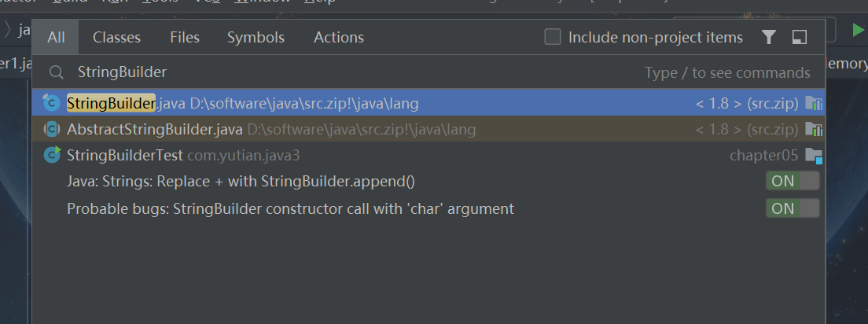The width and height of the screenshot is (868, 324).
Task: Enable Include non-project items checkbox
Action: (x=553, y=37)
